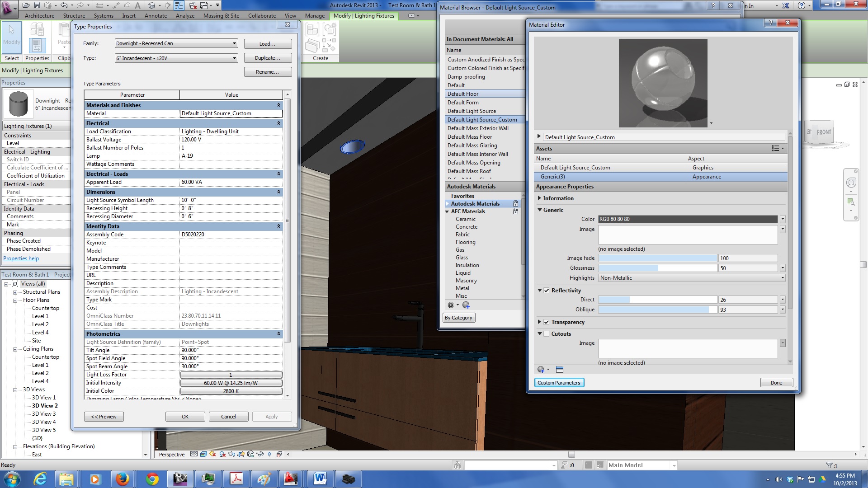This screenshot has width=868, height=488.
Task: Uncheck the Reflectivity checkbox
Action: click(x=547, y=291)
